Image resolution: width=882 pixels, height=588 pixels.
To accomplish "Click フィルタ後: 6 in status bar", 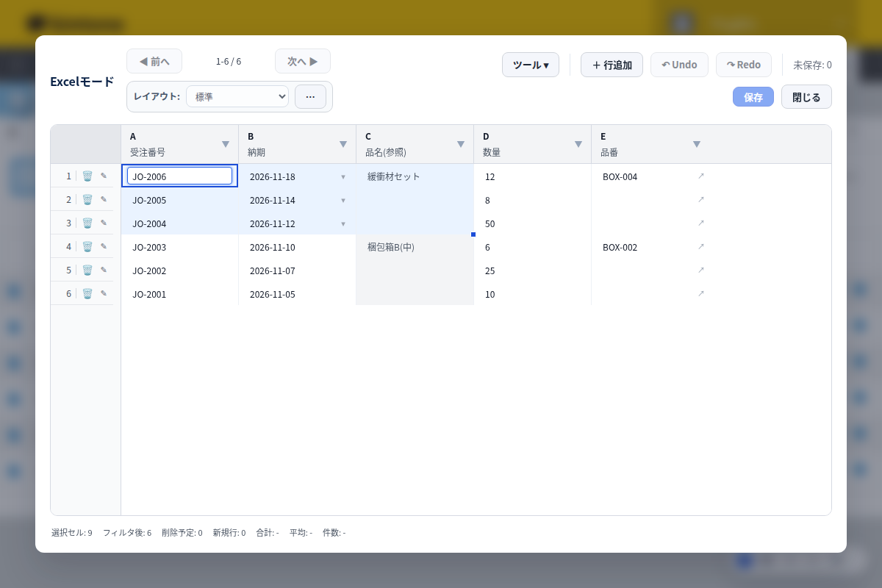I will 127,532.
